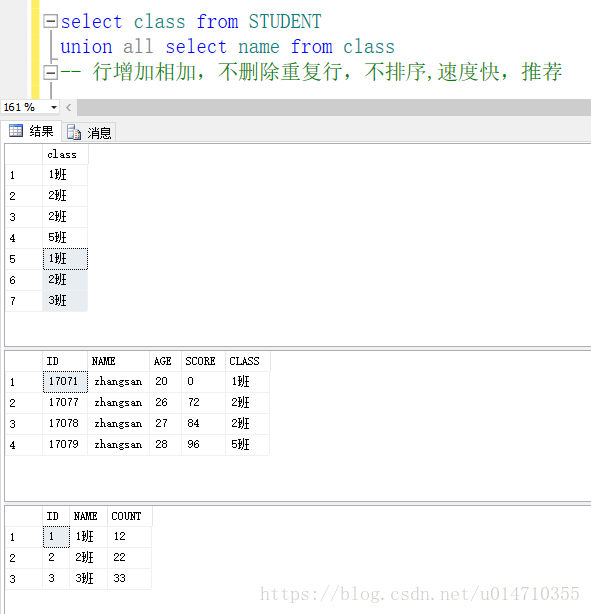Select the score cell showing 84
The width and height of the screenshot is (591, 614).
203,424
